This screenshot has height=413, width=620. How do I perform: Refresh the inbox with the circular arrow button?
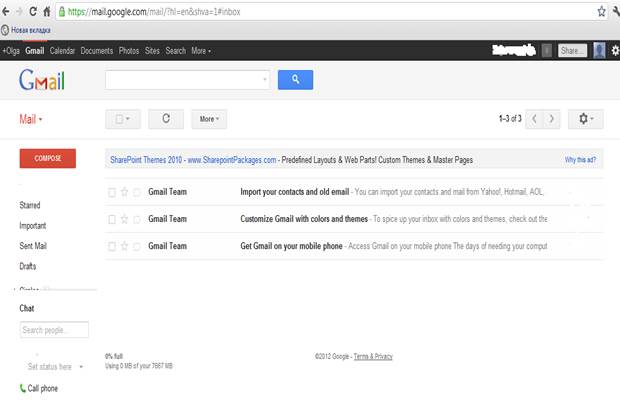(166, 119)
